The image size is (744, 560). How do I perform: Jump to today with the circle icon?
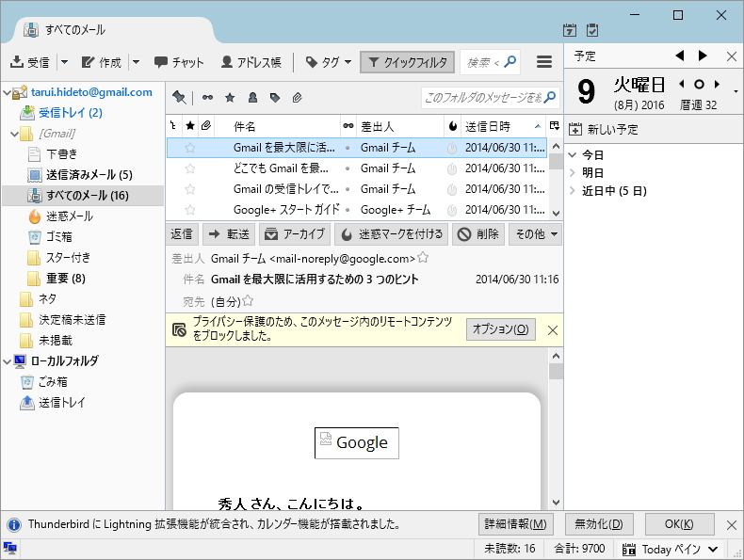[x=699, y=85]
